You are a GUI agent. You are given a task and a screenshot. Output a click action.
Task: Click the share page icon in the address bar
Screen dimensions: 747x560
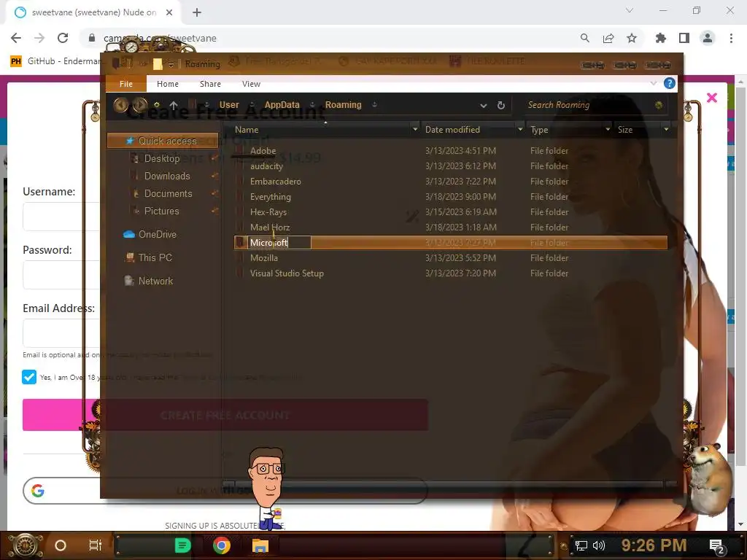pyautogui.click(x=608, y=38)
